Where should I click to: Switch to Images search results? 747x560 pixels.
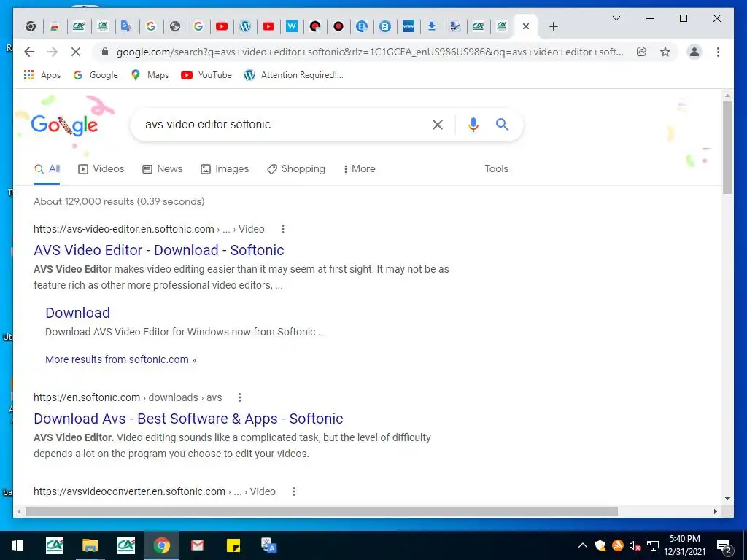225,169
